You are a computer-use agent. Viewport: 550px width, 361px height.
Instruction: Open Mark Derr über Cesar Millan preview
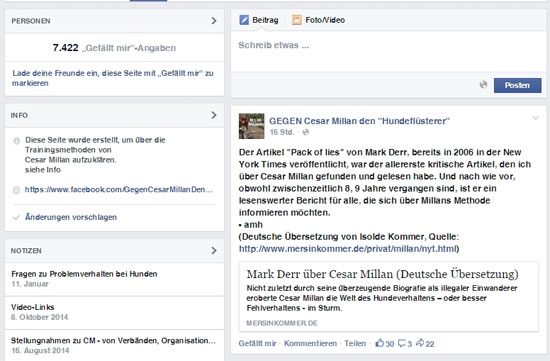coord(389,296)
